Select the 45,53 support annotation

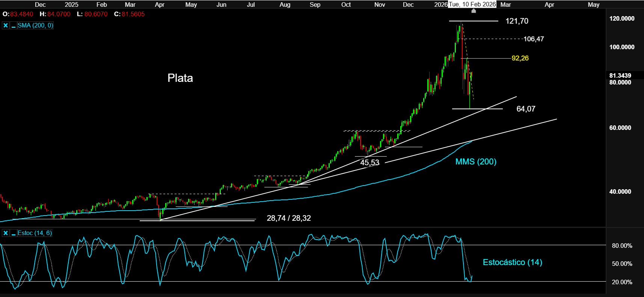pos(370,163)
